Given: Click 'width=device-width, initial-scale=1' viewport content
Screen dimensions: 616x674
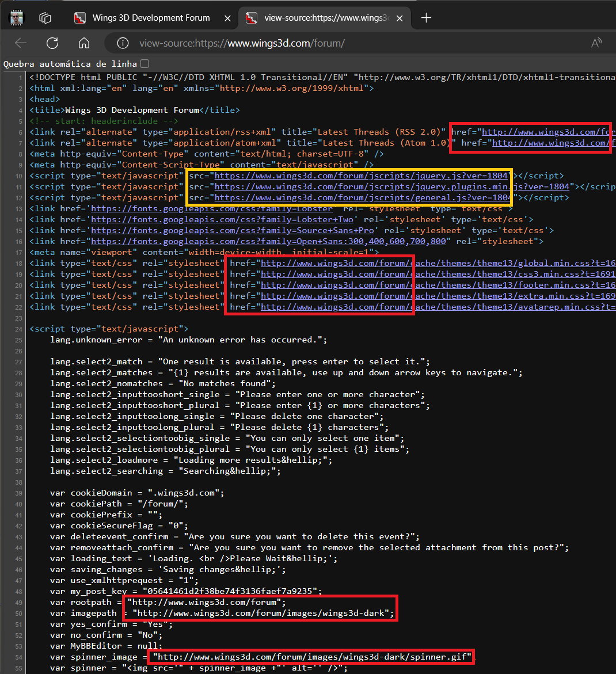Looking at the screenshot, I should coord(279,252).
